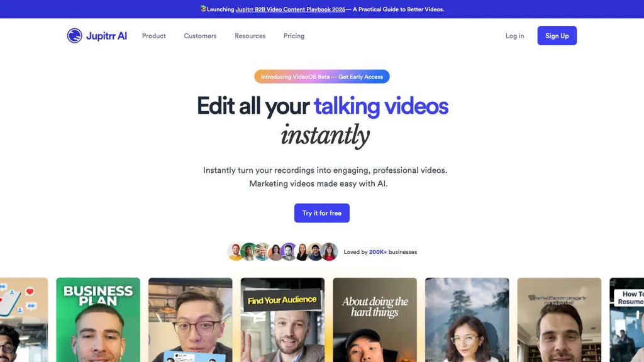Image resolution: width=644 pixels, height=362 pixels.
Task: Click the Try it for free button
Action: pos(321,213)
